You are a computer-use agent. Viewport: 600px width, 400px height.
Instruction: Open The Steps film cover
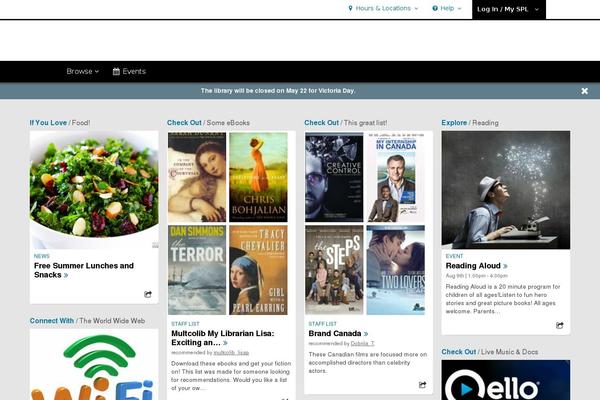(334, 270)
